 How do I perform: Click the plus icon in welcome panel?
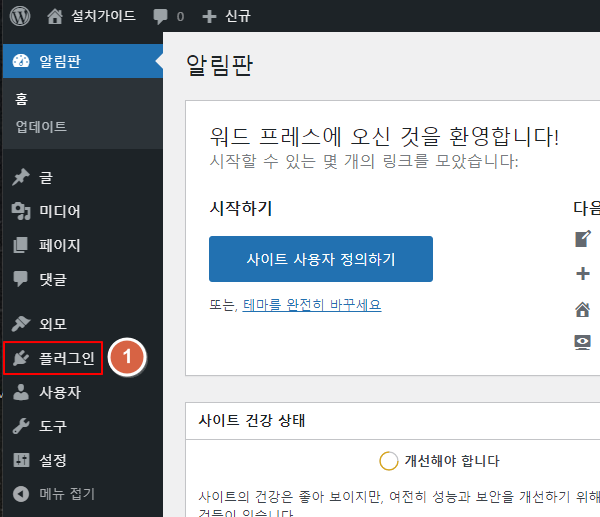583,273
